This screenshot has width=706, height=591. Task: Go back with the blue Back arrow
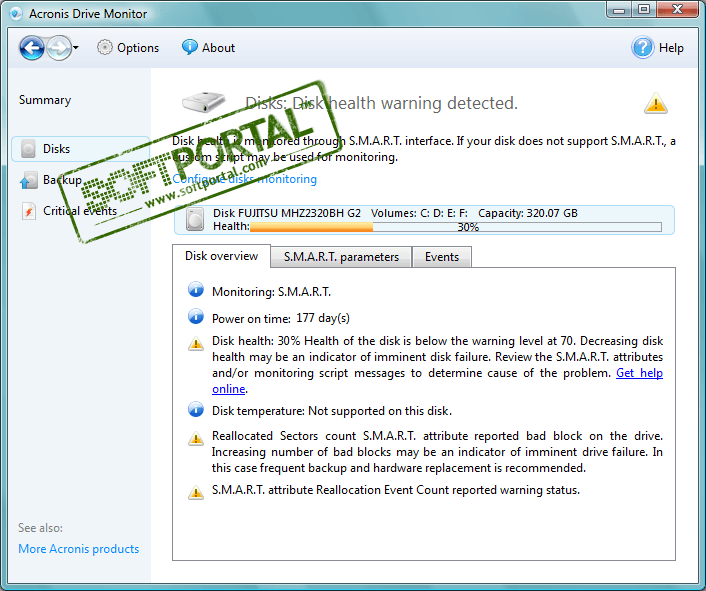(32, 48)
